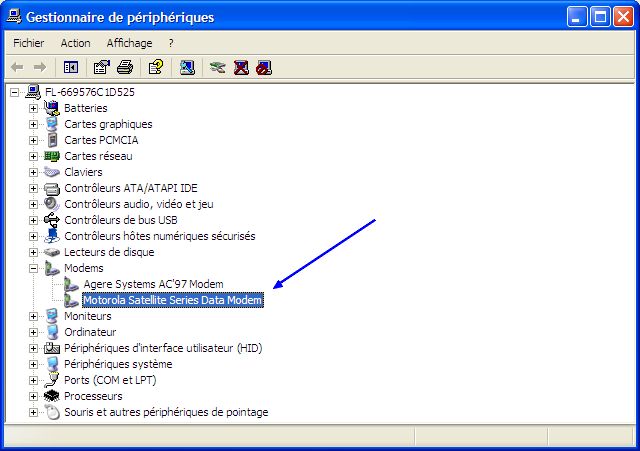Click the Claviers keyboard icon
The width and height of the screenshot is (640, 451).
click(x=52, y=172)
